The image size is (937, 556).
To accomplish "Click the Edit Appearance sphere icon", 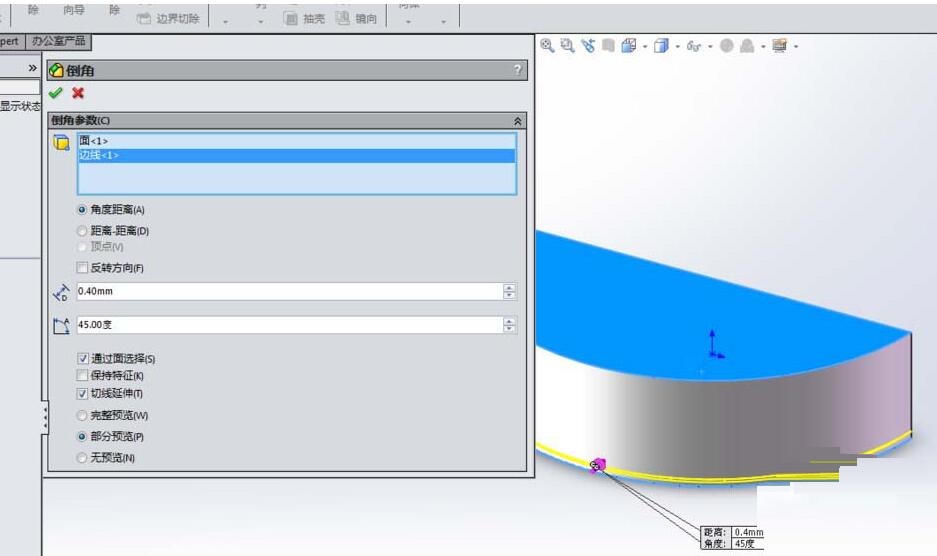I will pyautogui.click(x=727, y=45).
